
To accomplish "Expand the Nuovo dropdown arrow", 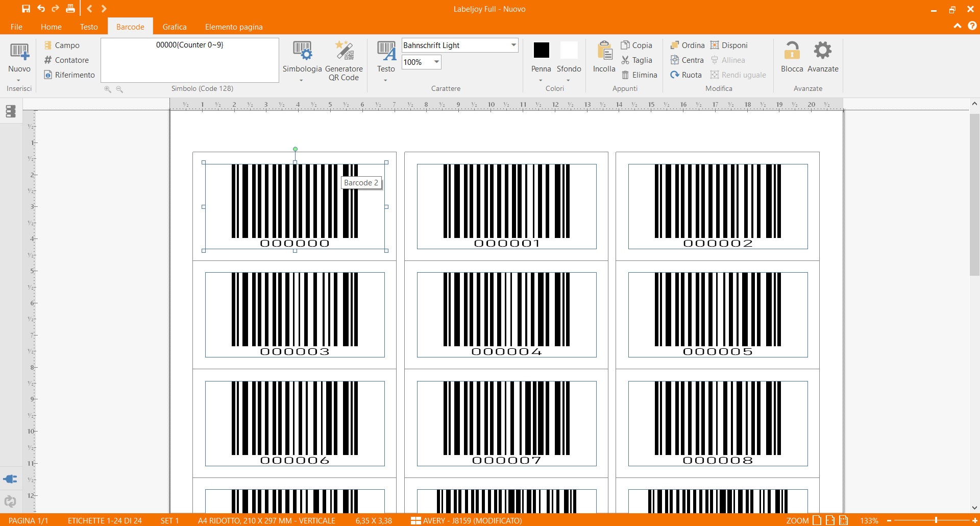I will coord(18,80).
